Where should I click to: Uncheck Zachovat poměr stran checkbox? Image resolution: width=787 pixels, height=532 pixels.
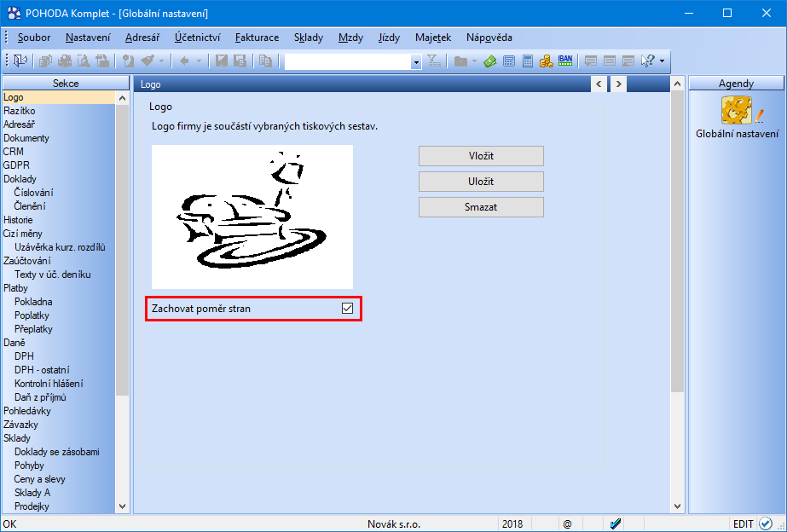point(347,308)
